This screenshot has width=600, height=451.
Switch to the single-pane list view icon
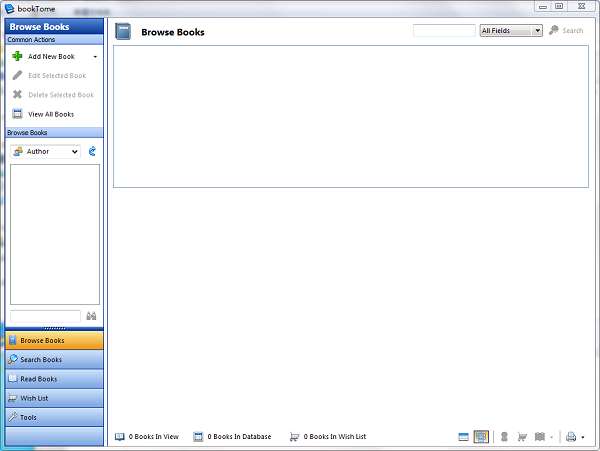pos(463,436)
